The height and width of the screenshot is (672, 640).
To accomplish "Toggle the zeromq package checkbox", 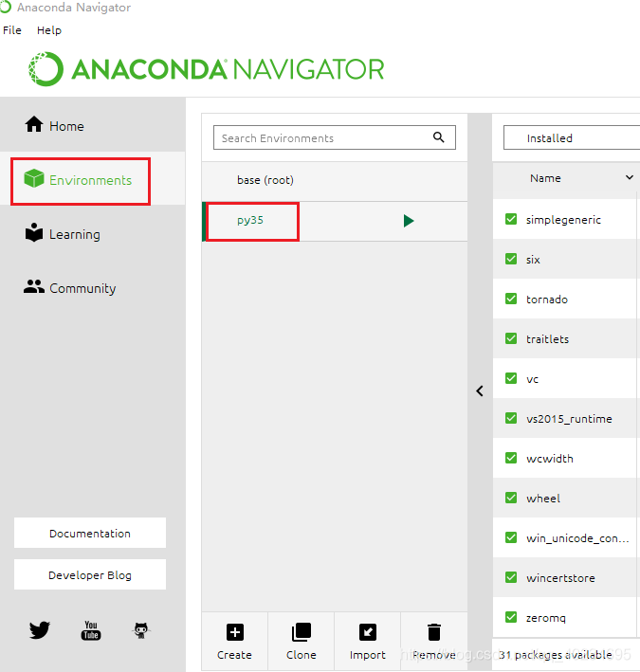I will point(511,617).
